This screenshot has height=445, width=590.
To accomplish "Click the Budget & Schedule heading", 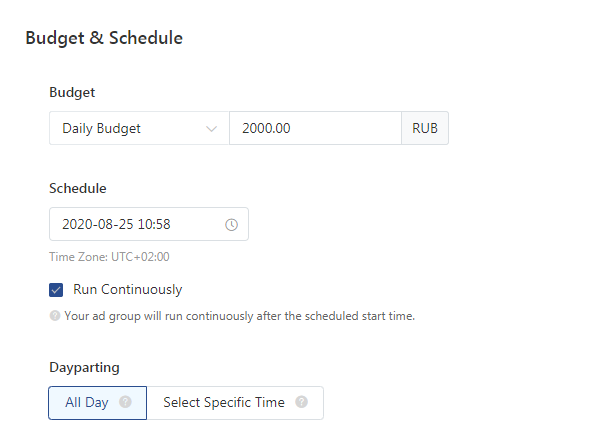I will coord(104,38).
